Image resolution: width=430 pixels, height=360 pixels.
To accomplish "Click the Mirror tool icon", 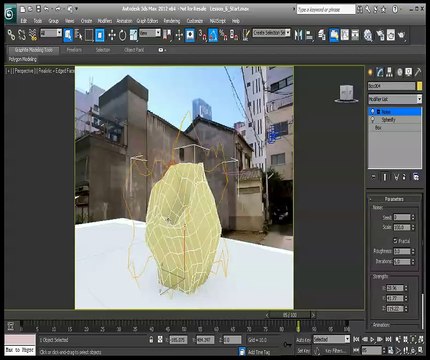I will coord(298,35).
